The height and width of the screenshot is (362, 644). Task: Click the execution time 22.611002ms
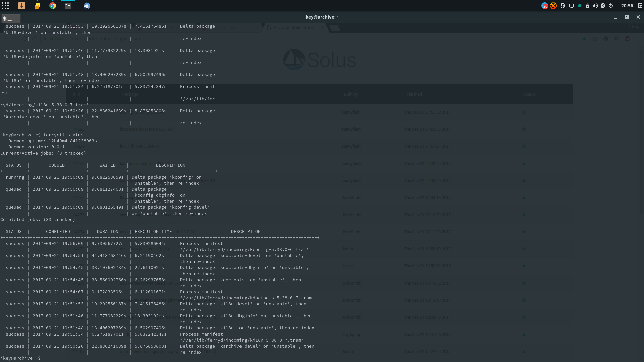point(149,268)
